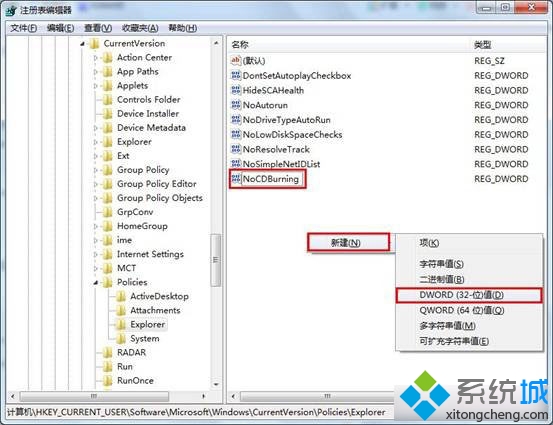Click the NoResolveTrack DWORD icon

236,149
